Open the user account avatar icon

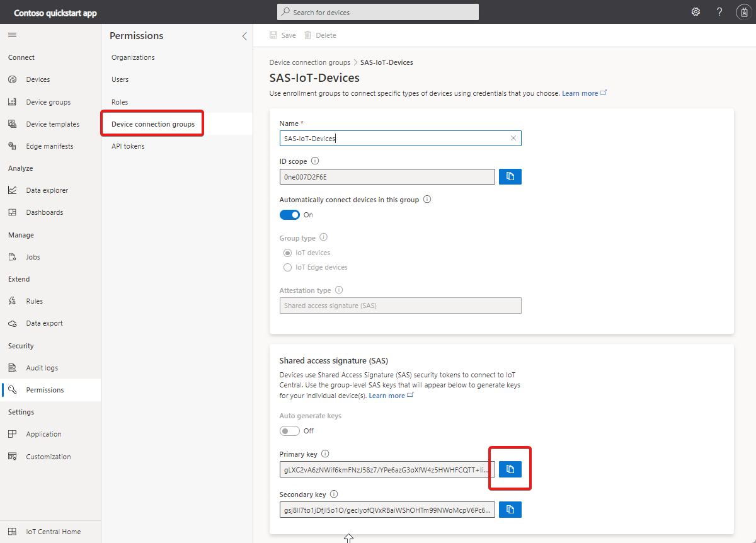743,12
